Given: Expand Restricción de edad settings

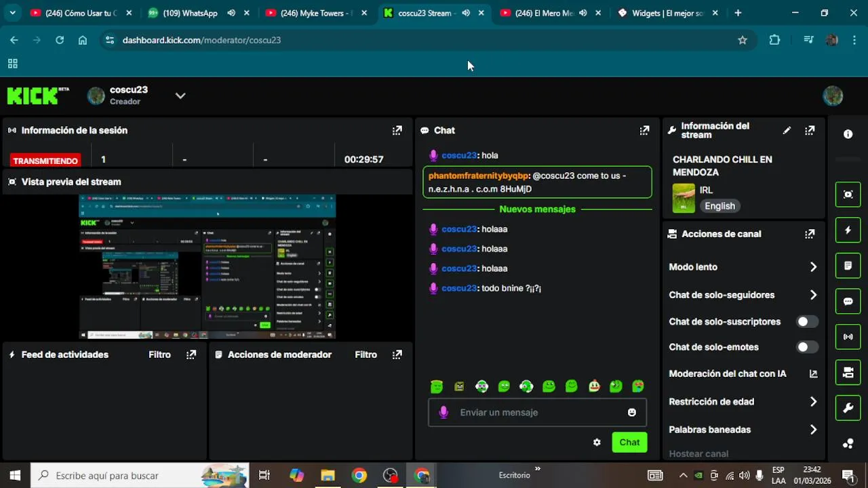Looking at the screenshot, I should pyautogui.click(x=813, y=402).
